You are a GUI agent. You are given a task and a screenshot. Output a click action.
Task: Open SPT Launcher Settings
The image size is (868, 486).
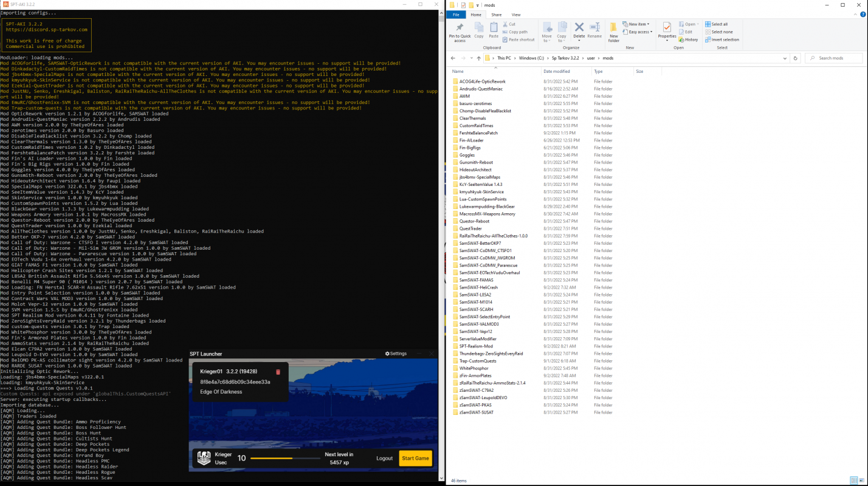(396, 354)
